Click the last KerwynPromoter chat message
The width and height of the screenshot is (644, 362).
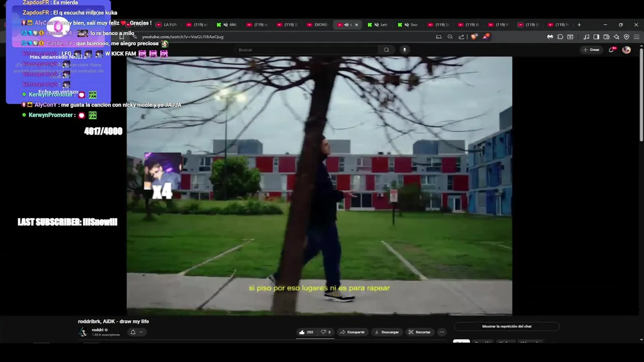tap(59, 115)
